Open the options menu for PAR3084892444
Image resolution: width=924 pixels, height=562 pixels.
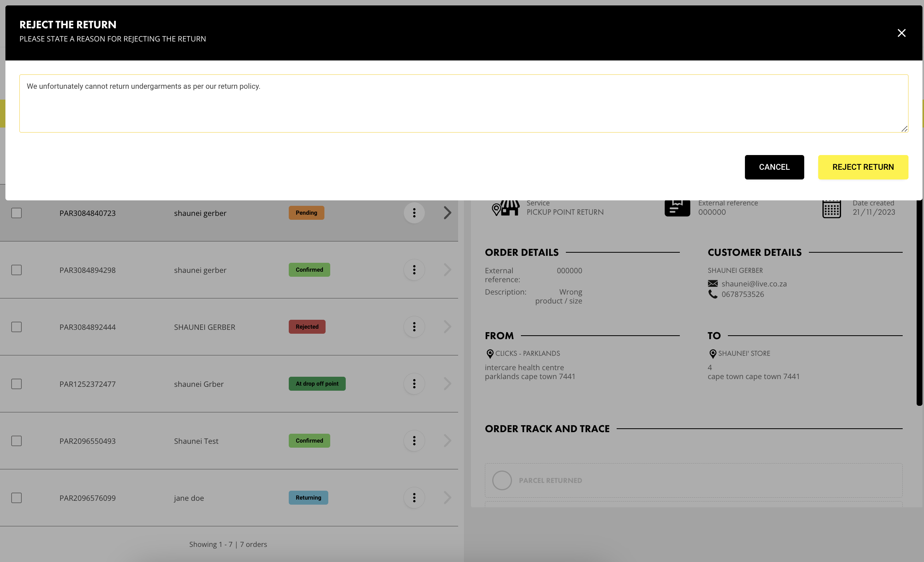[x=414, y=327]
